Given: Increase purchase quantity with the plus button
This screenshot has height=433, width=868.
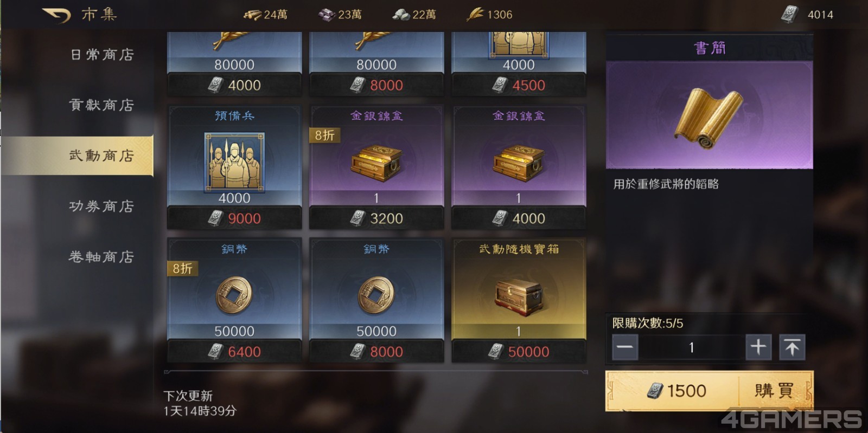Looking at the screenshot, I should [x=758, y=347].
